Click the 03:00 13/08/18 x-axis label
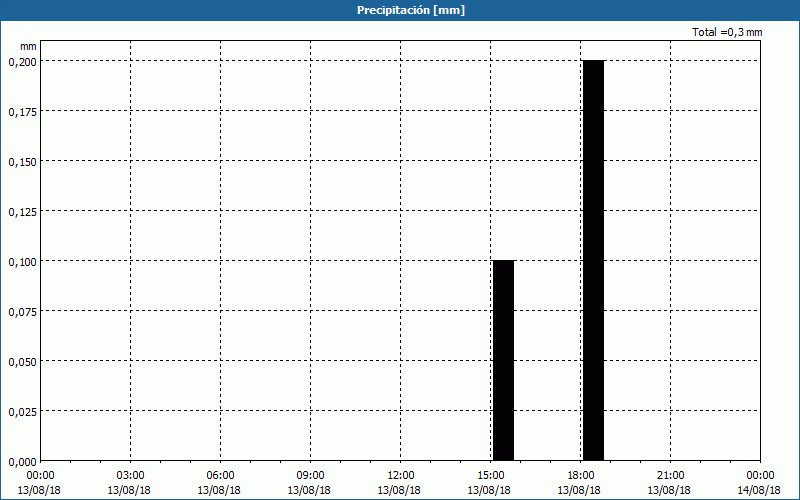The height and width of the screenshot is (500, 800). point(130,483)
